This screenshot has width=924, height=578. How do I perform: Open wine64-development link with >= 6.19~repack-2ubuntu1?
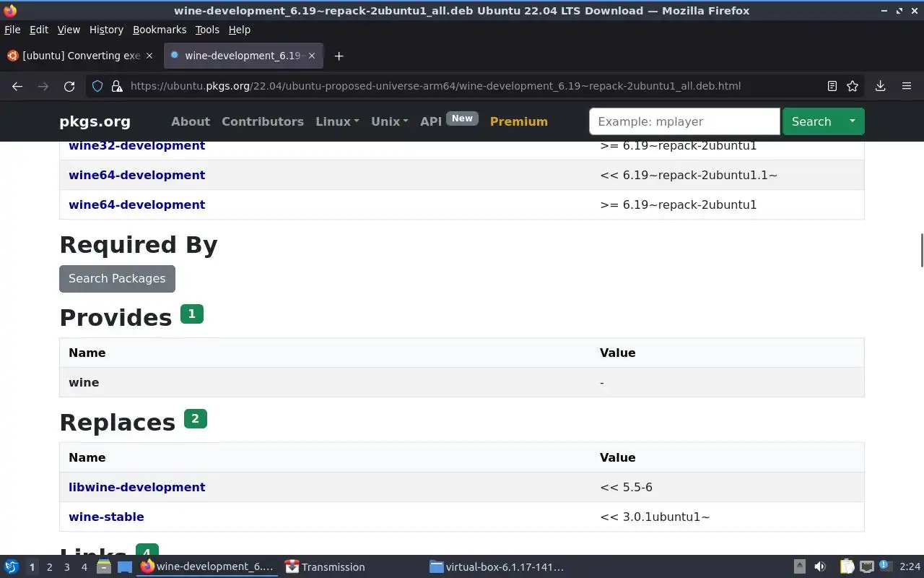pyautogui.click(x=136, y=204)
